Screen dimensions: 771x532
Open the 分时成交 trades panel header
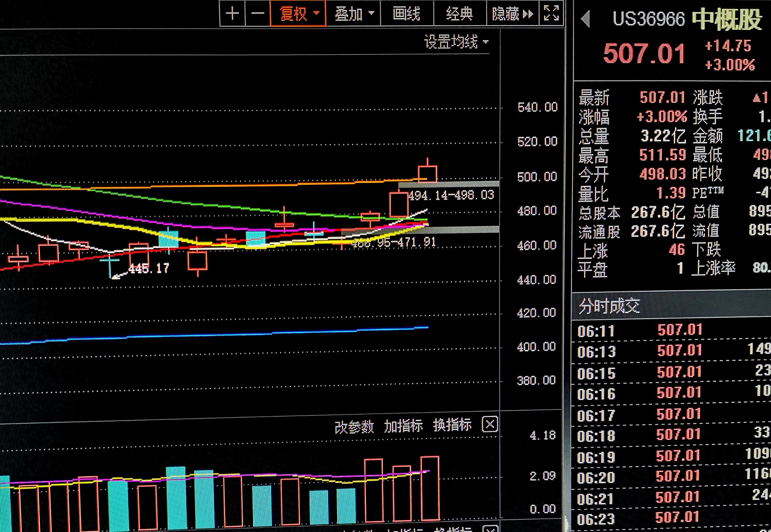[x=609, y=306]
